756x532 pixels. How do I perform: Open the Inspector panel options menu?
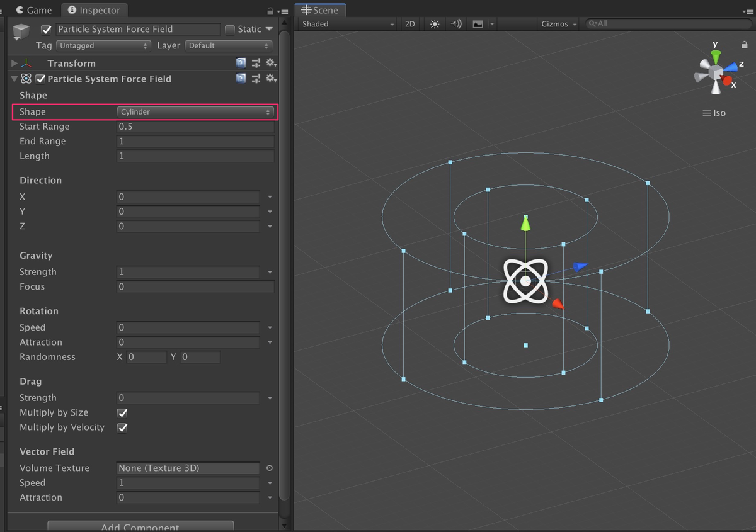[x=283, y=11]
